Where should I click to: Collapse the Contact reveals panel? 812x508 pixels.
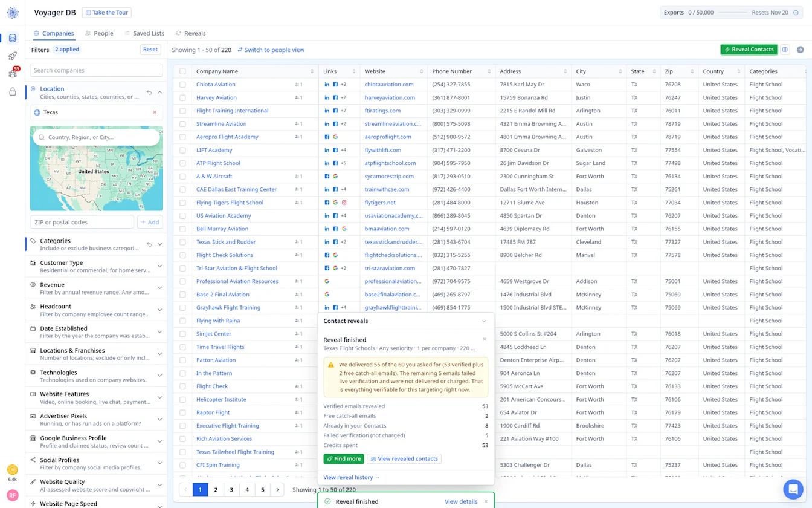click(484, 321)
